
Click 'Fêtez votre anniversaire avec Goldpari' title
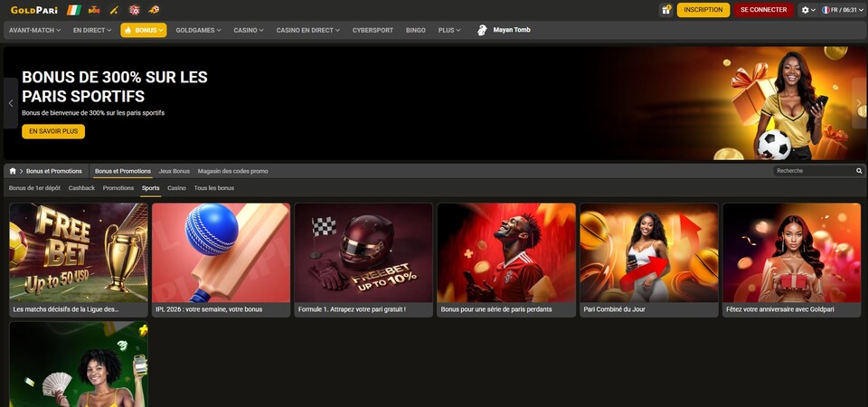click(780, 309)
